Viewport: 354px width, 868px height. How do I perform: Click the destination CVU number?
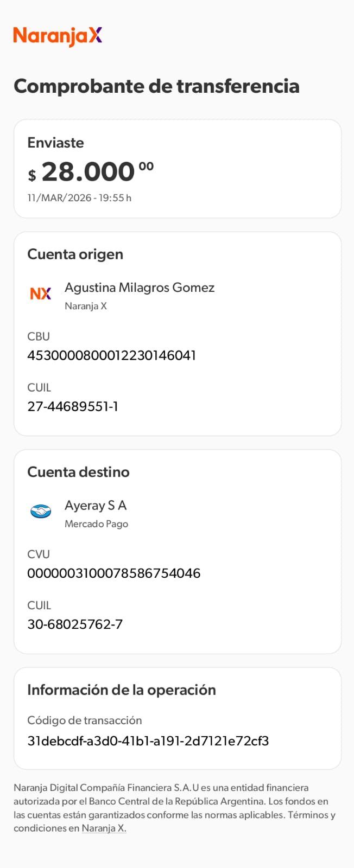coord(114,573)
